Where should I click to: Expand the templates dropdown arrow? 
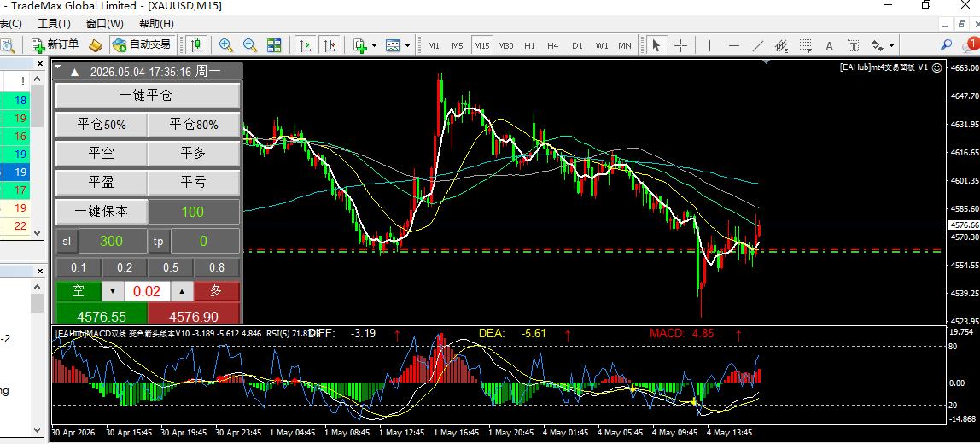click(407, 45)
